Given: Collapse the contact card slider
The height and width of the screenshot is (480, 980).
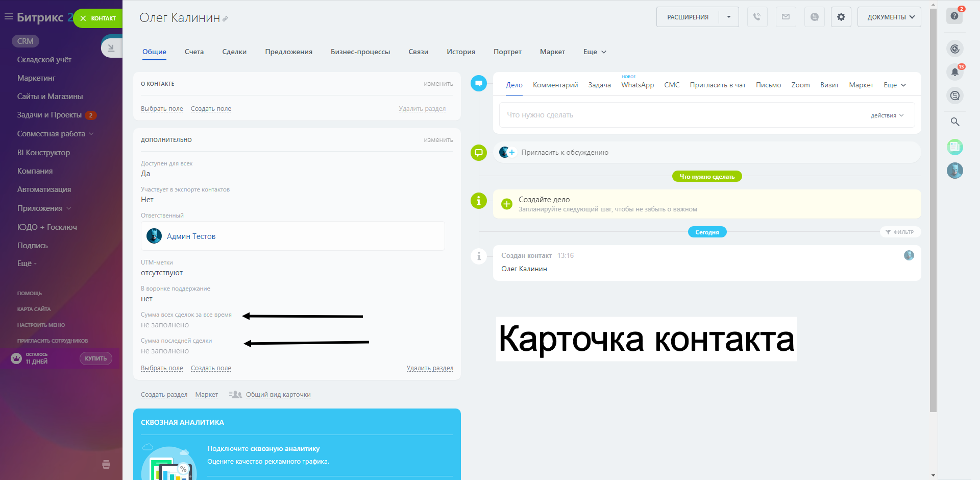Looking at the screenshot, I should (x=111, y=48).
